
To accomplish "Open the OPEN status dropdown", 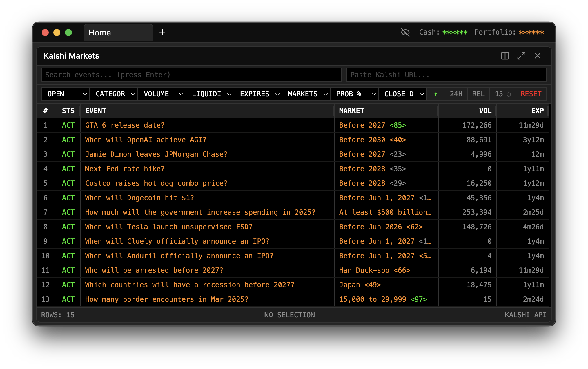I will click(66, 94).
